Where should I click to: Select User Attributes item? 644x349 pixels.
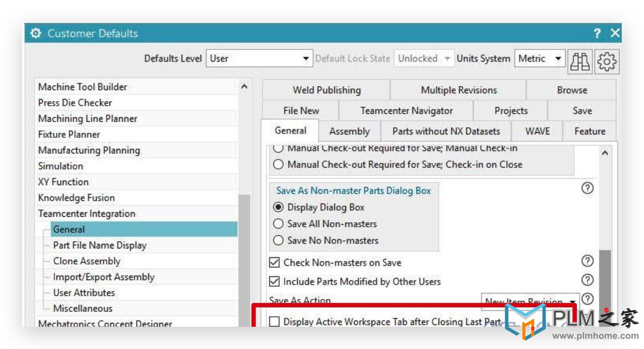(x=144, y=293)
